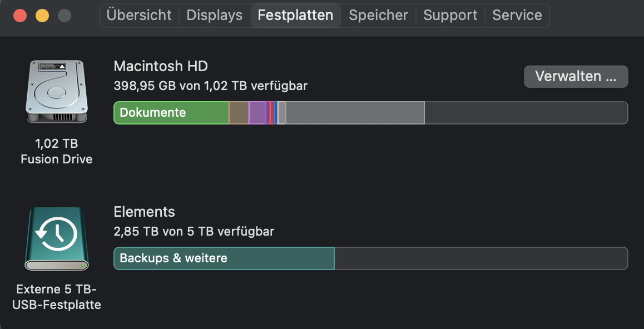Click the large gray storage segment
Viewport: 644px width, 329px height.
[x=355, y=113]
